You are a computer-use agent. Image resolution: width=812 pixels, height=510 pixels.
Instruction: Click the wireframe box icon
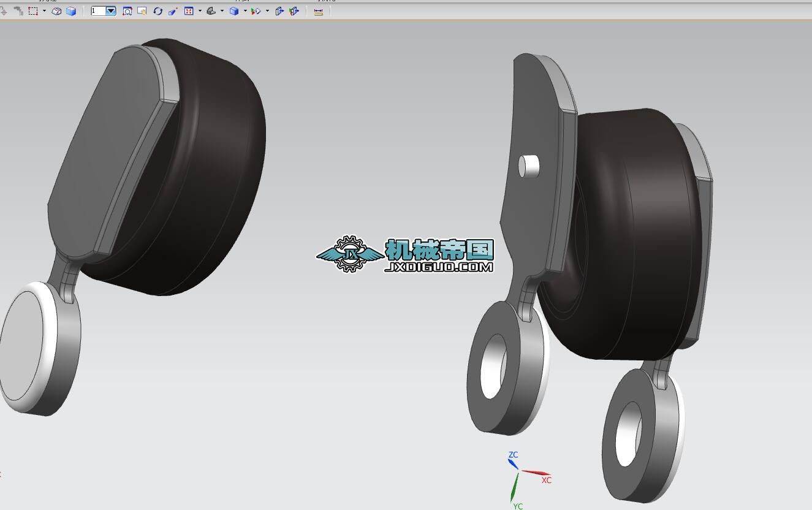56,11
